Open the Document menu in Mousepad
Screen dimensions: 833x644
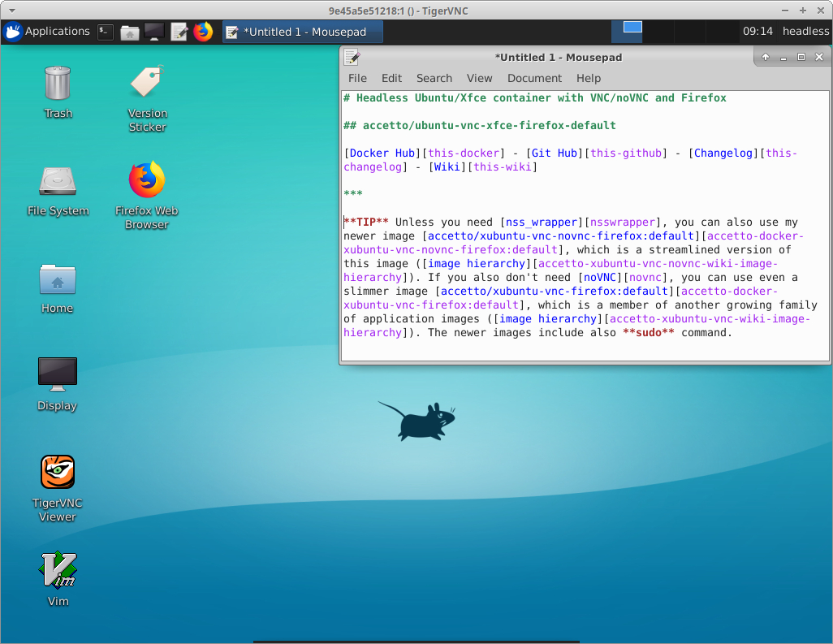[x=534, y=78]
